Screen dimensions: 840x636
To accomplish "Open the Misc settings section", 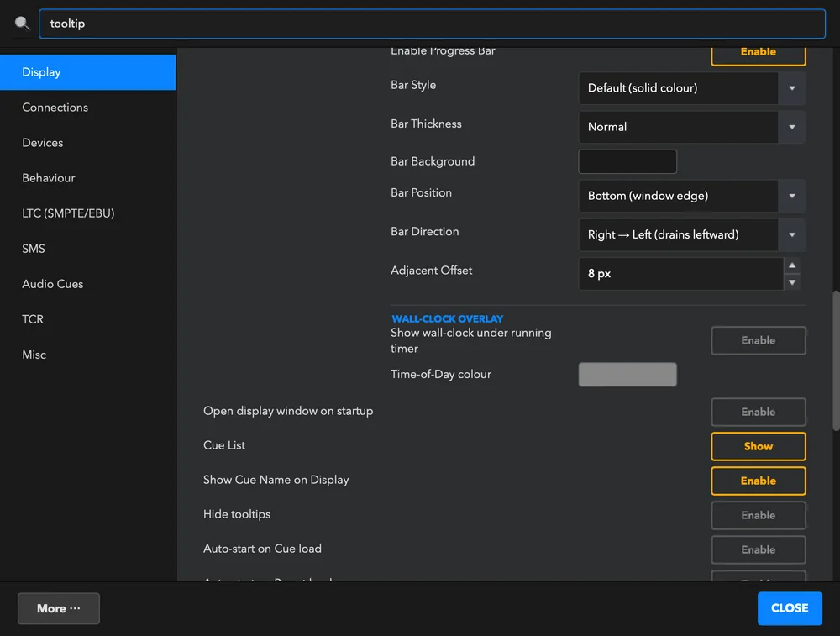I will pos(88,355).
